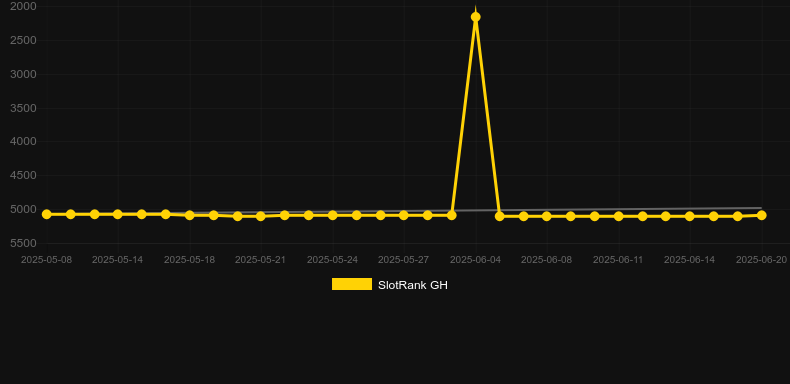Click the 2000 y-axis rank label
The height and width of the screenshot is (384, 790).
(23, 6)
